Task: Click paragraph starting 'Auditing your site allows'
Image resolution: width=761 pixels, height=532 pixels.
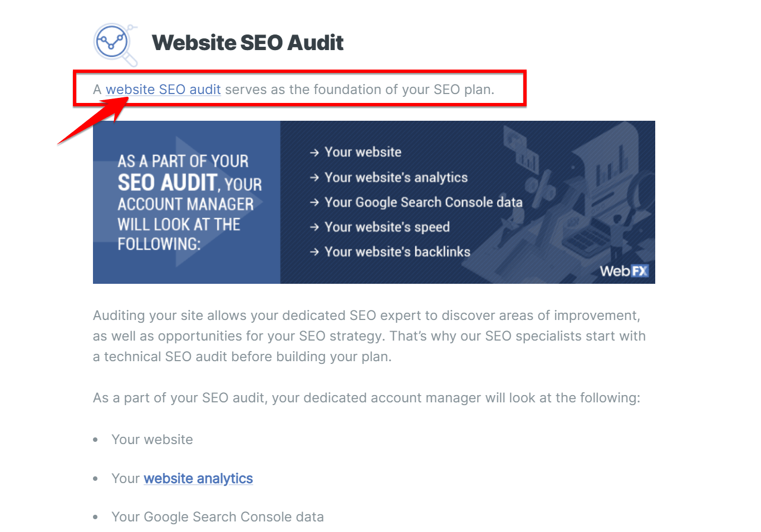Action: click(369, 336)
